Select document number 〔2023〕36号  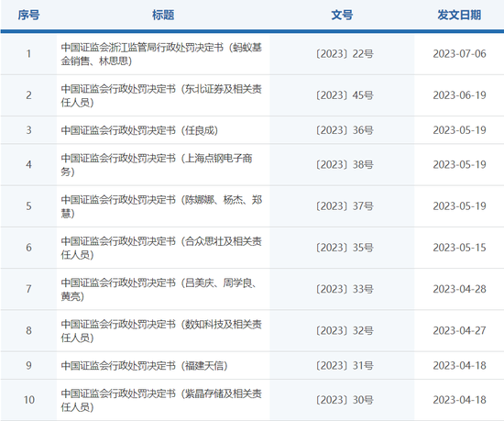click(x=344, y=130)
